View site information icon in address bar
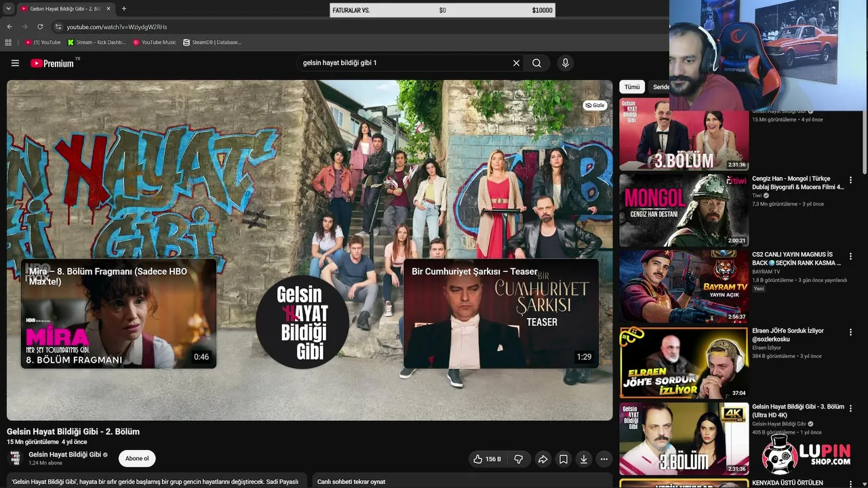Screen dimensions: 868x488 tap(58, 26)
